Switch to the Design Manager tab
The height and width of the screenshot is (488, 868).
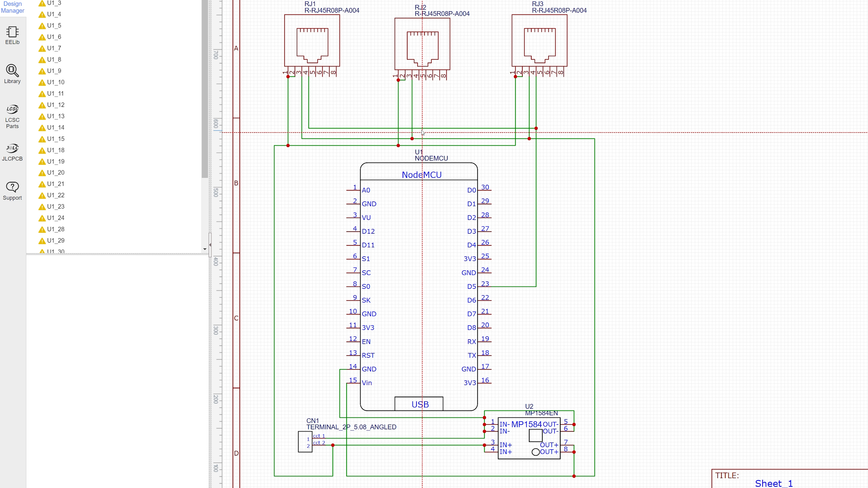click(x=12, y=7)
